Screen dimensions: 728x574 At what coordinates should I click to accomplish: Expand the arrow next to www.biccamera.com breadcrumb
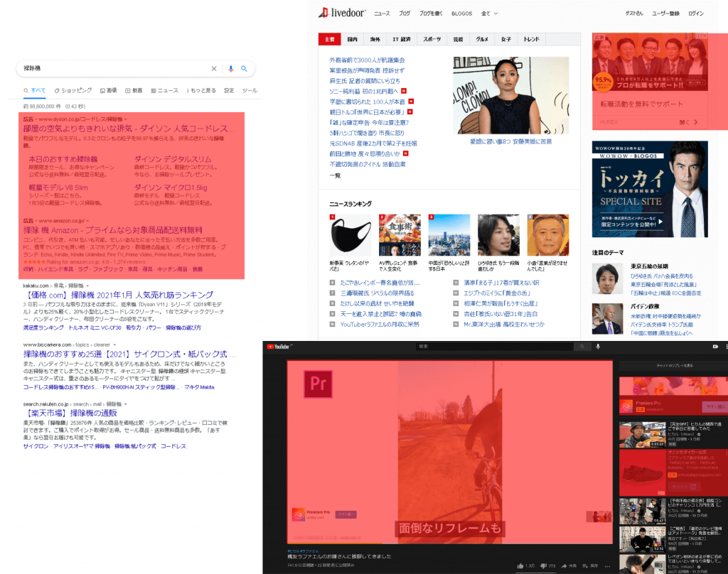tap(114, 345)
